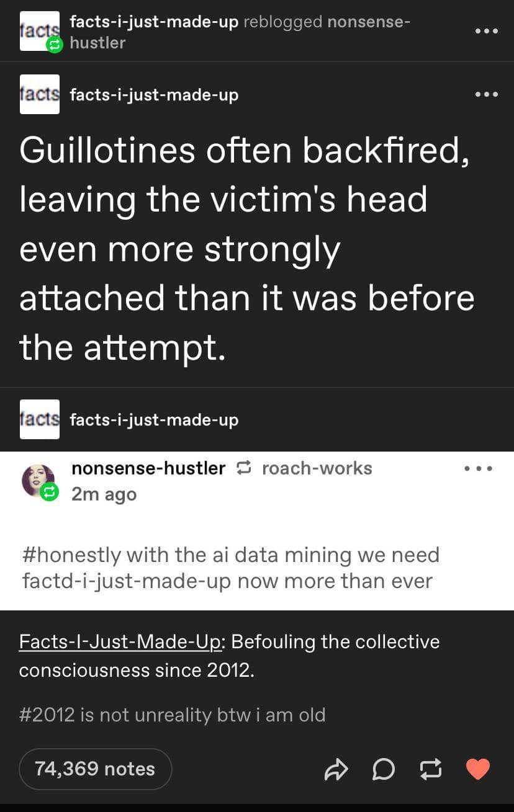The width and height of the screenshot is (514, 812).
Task: Open the facts-i-just-made-up avatar thumbnail
Action: [x=39, y=94]
